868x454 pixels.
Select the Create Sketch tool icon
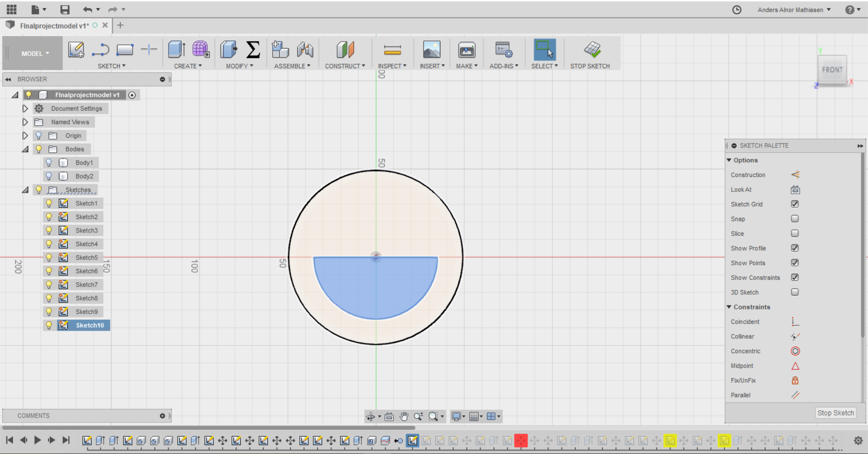tap(76, 50)
